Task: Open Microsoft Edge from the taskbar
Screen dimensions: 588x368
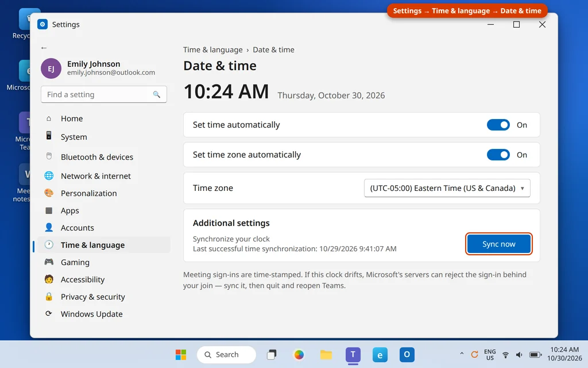Action: coord(380,354)
